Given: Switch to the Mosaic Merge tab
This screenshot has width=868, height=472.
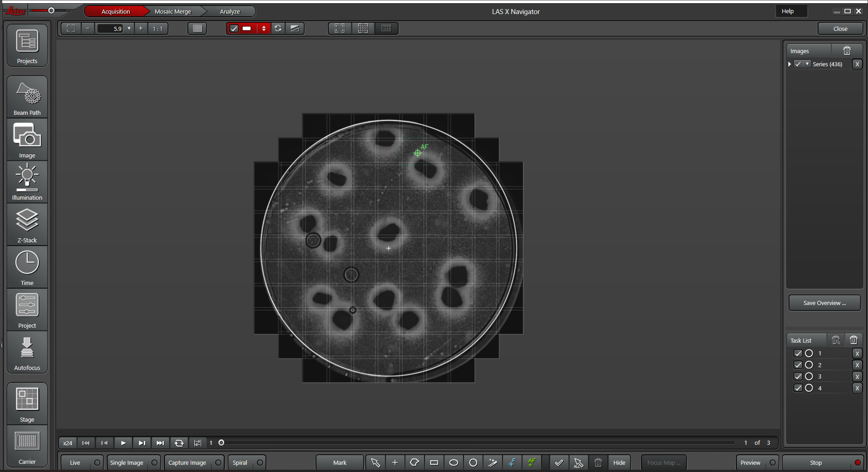Looking at the screenshot, I should (173, 11).
